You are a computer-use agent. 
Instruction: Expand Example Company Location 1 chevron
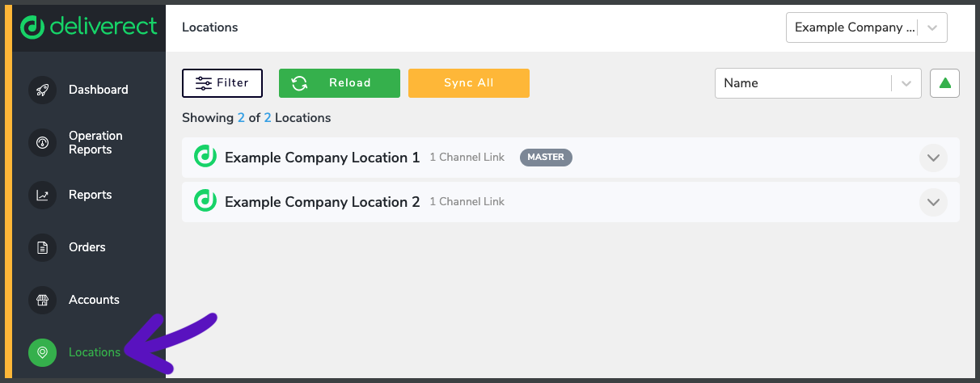(933, 158)
